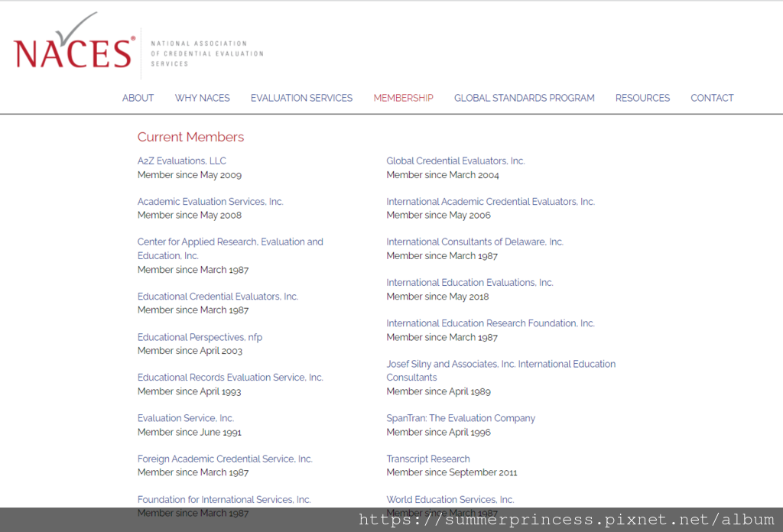Click the text 'Member since May 2006'
Viewport: 783px width, 532px height.
[438, 215]
